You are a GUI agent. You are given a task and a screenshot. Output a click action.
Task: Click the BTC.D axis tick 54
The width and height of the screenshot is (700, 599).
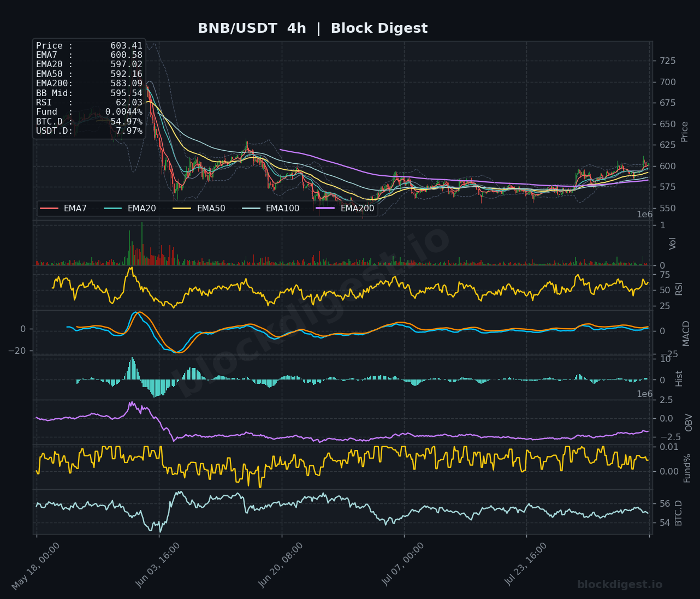tap(665, 523)
